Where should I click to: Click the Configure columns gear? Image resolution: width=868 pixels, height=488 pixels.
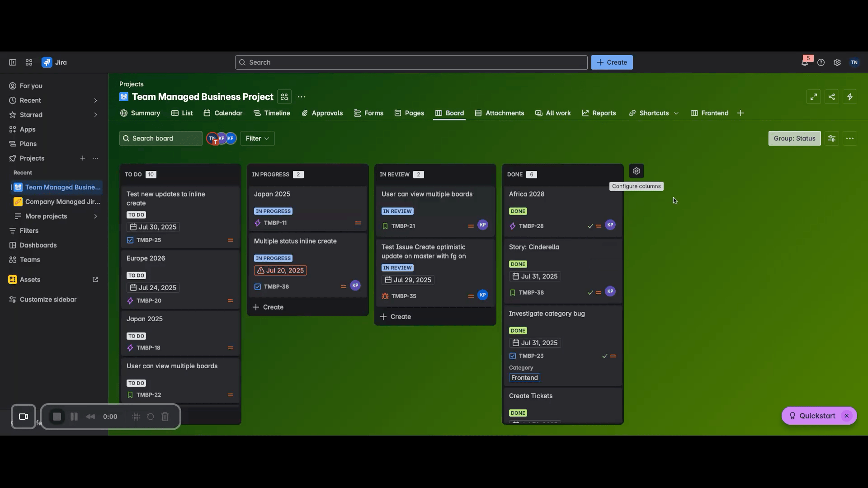[x=637, y=171]
